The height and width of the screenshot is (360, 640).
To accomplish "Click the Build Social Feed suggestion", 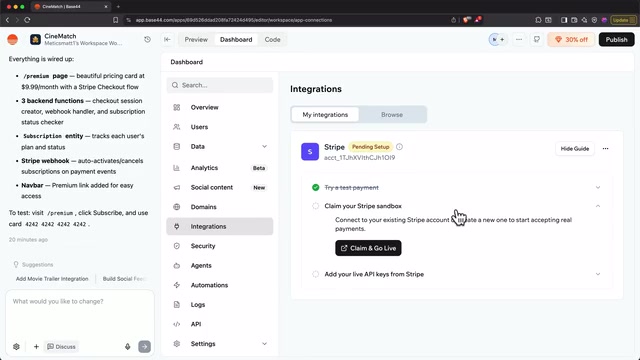I will 124,279.
